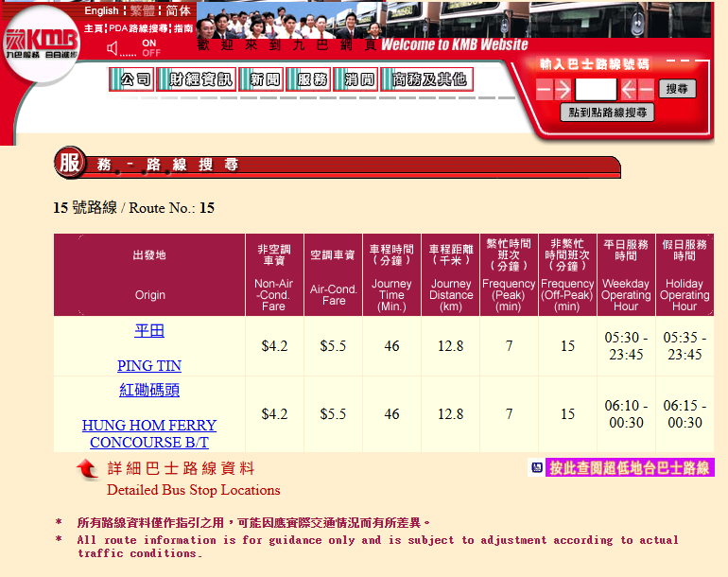Select Weekday hours 06:10 - 00:30 cell
Viewport: 728px width, 577px height.
click(626, 414)
